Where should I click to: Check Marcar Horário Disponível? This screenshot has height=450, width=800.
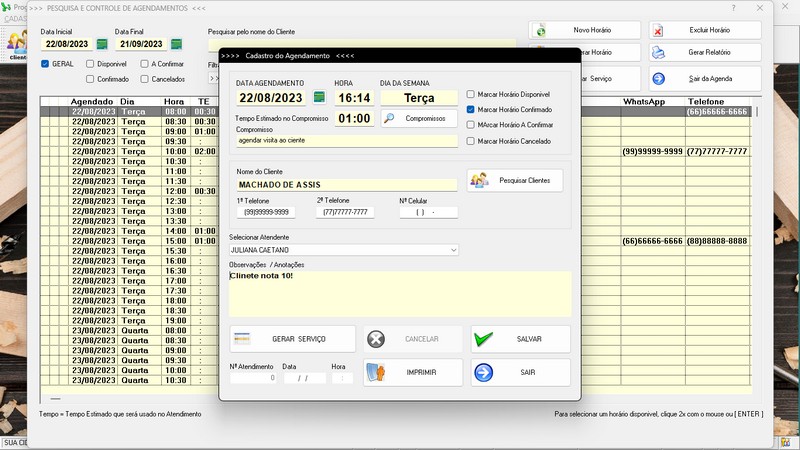click(470, 94)
